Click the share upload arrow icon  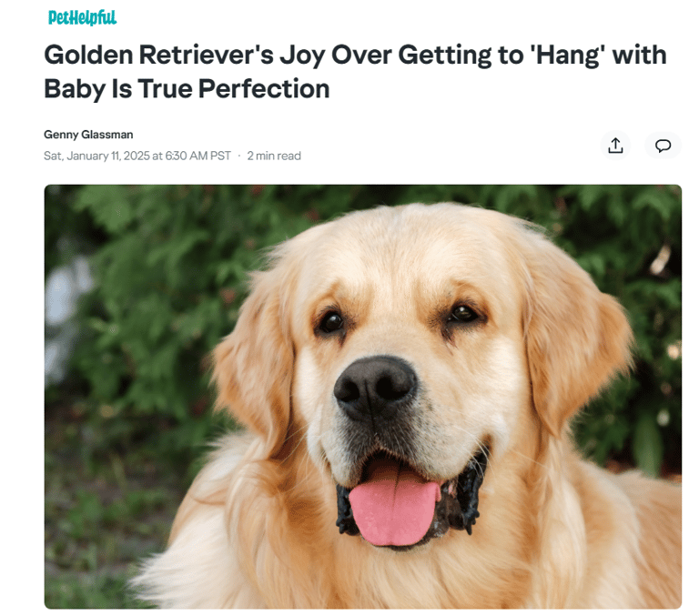(x=615, y=146)
